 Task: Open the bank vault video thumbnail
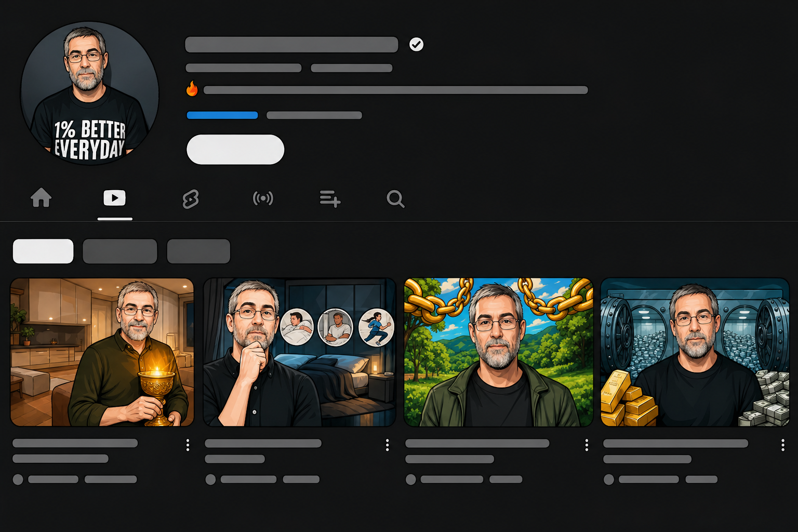(695, 352)
